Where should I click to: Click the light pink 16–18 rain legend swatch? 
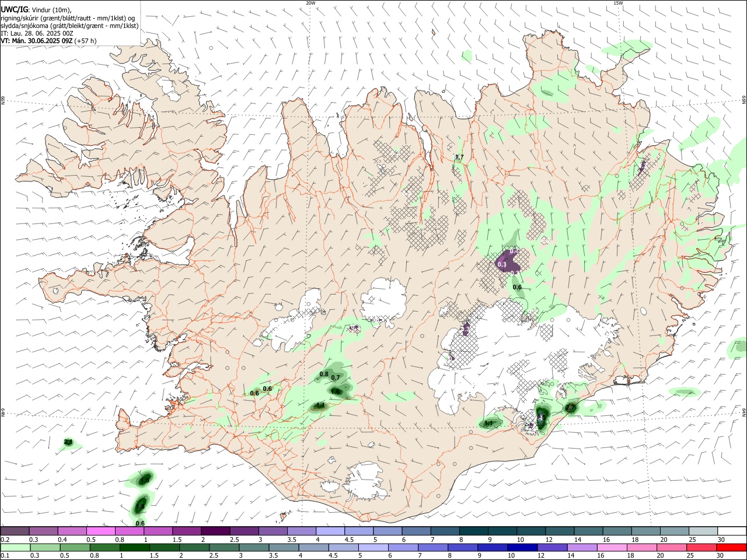tap(612, 547)
